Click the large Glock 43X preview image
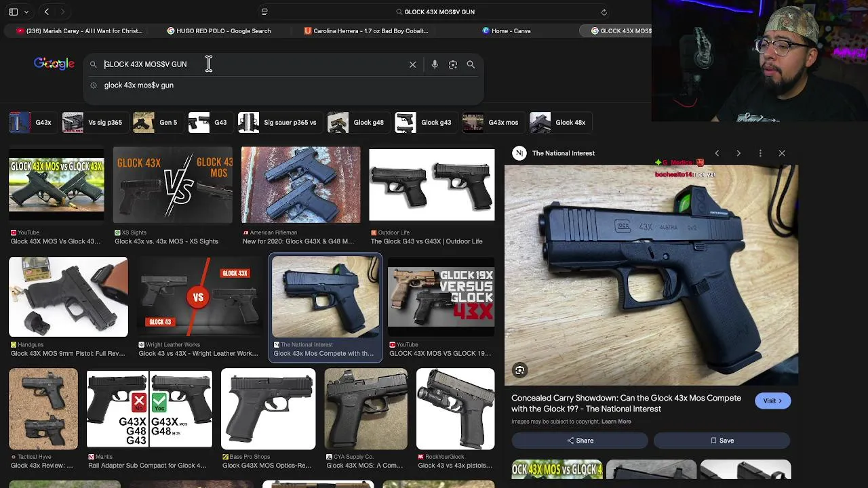The width and height of the screenshot is (868, 488). click(651, 274)
